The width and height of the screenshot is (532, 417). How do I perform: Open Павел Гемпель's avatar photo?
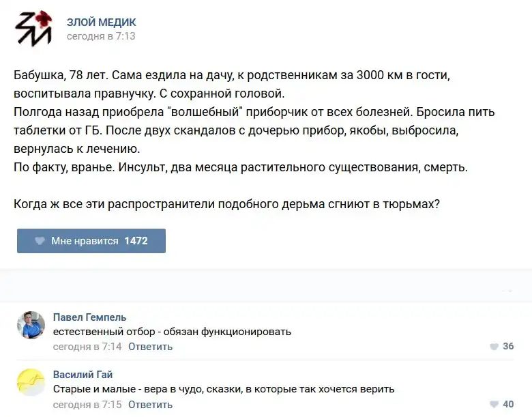[31, 325]
